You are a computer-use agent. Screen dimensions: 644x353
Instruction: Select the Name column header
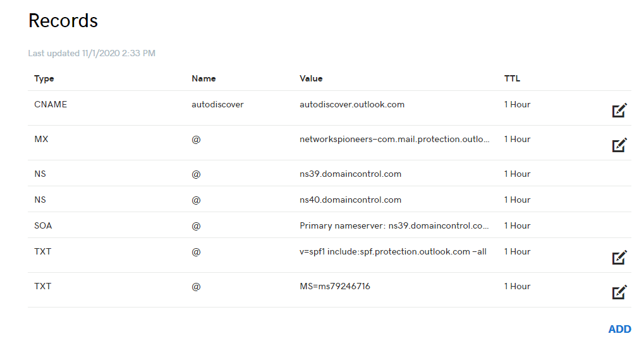(204, 78)
